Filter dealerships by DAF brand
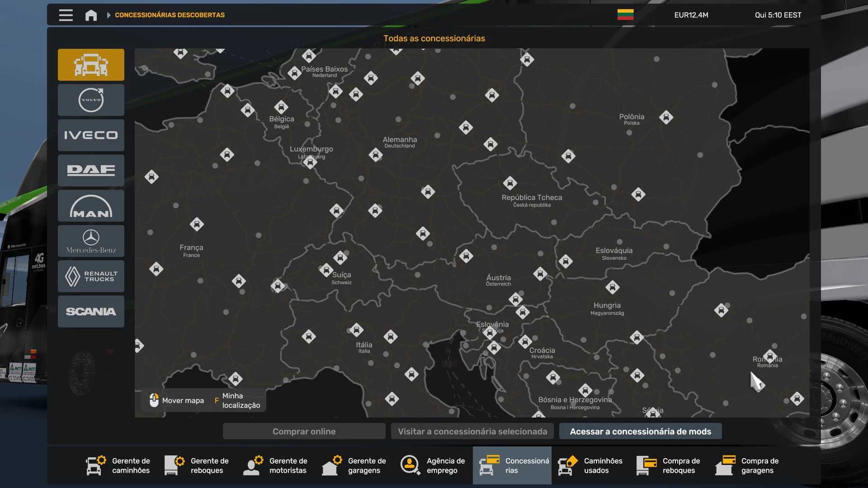The width and height of the screenshot is (868, 488). point(91,170)
